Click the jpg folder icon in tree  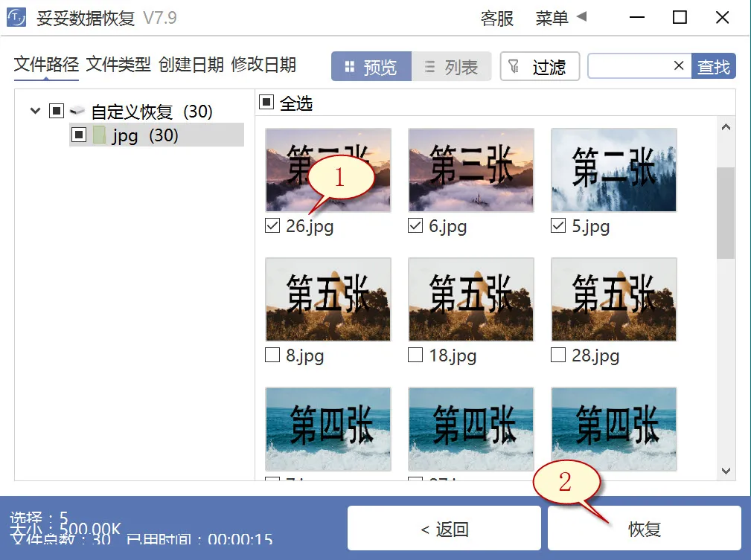click(100, 135)
